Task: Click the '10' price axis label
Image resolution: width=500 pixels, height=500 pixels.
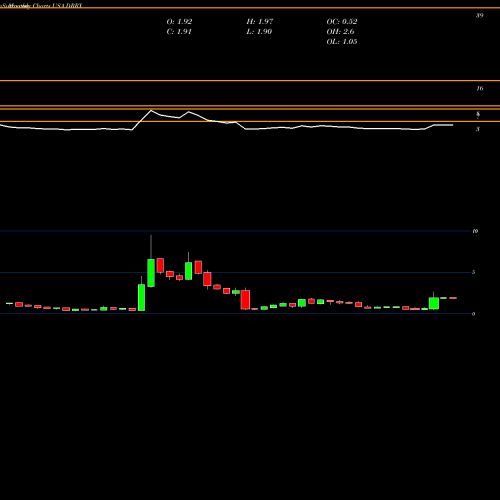Action: coord(475,231)
